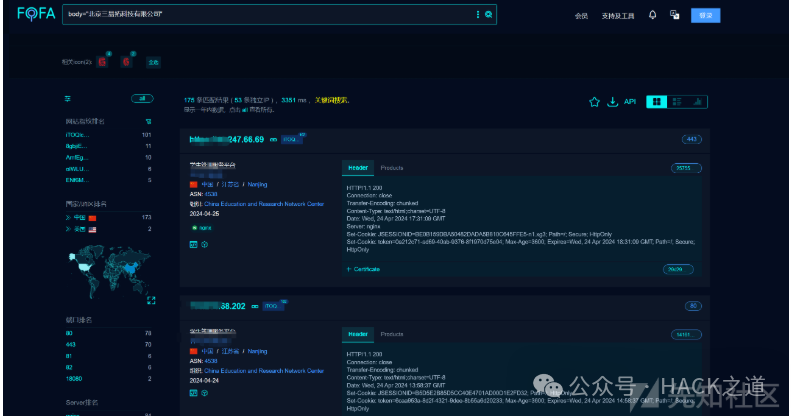Image resolution: width=791 pixels, height=418 pixels.
Task: Click the 443 port badge on first result
Action: click(692, 139)
